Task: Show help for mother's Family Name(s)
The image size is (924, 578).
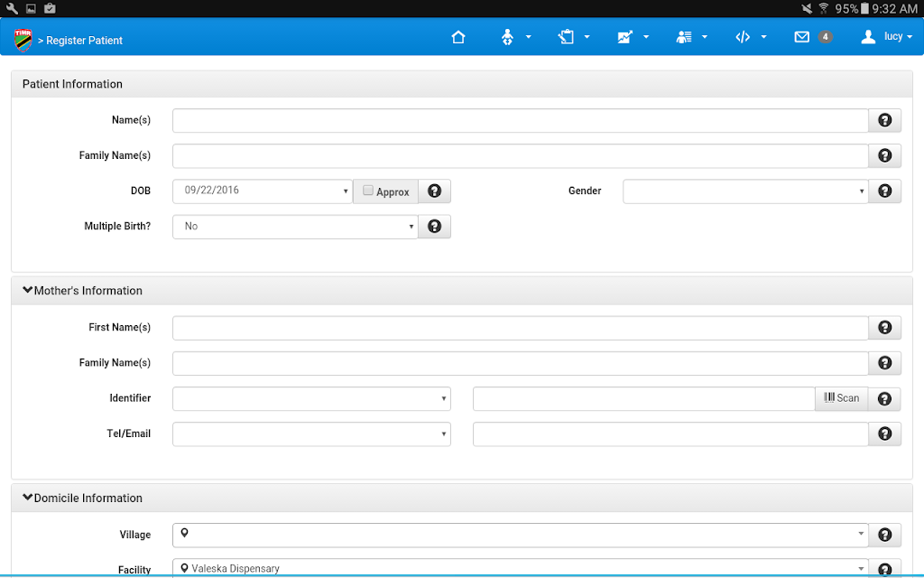Action: [x=884, y=363]
